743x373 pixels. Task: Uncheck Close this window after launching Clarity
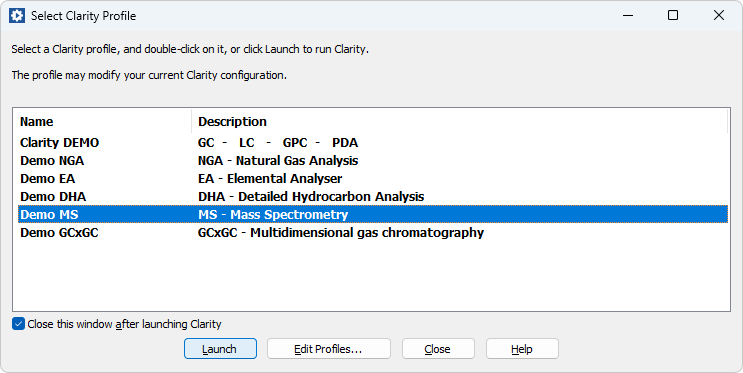click(x=18, y=324)
